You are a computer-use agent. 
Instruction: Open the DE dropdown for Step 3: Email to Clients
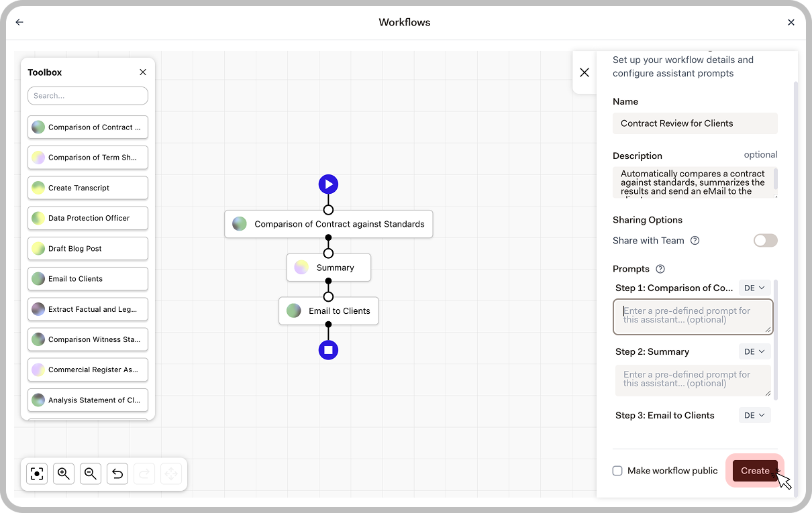coord(754,414)
